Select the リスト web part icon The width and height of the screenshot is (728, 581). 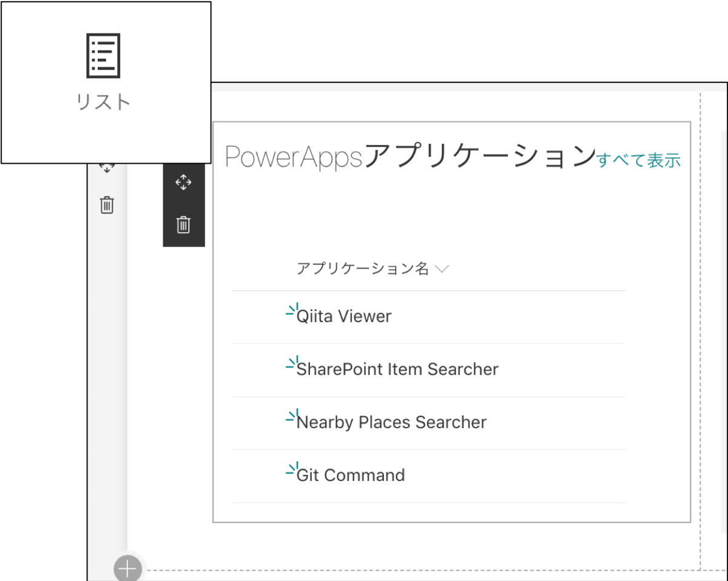point(103,56)
